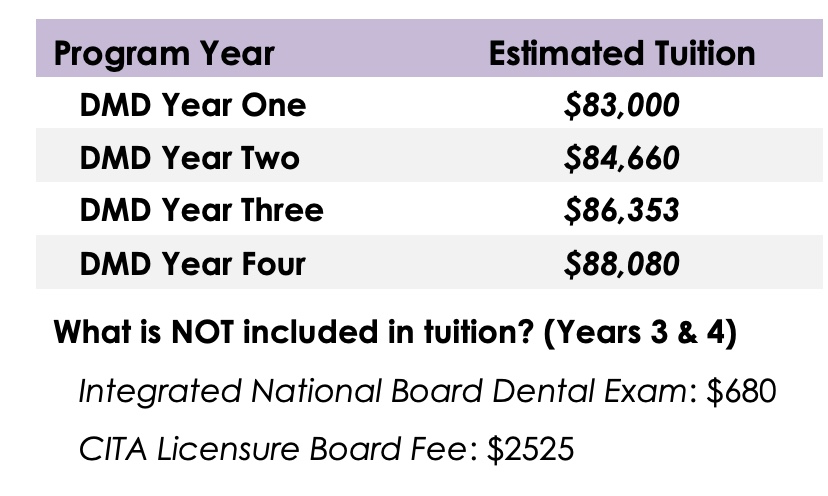Select the DMD Year One row label
Screen dimensions: 828x496
[x=193, y=106]
